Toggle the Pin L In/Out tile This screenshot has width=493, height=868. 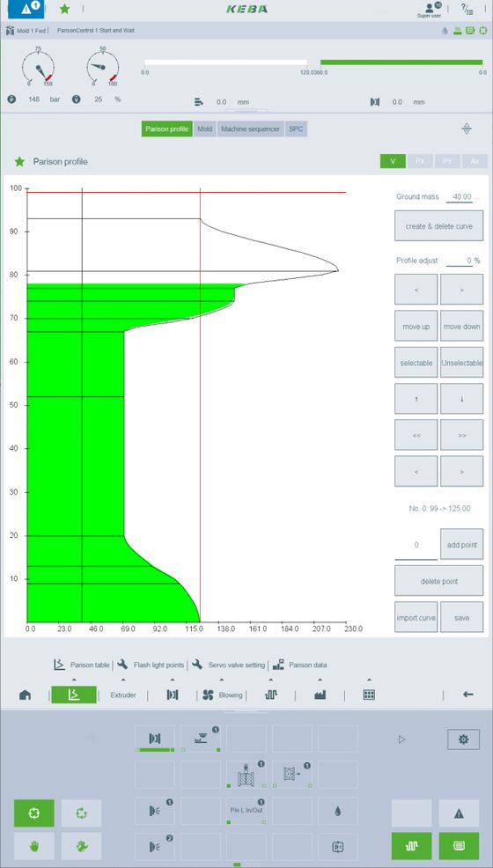click(x=246, y=811)
